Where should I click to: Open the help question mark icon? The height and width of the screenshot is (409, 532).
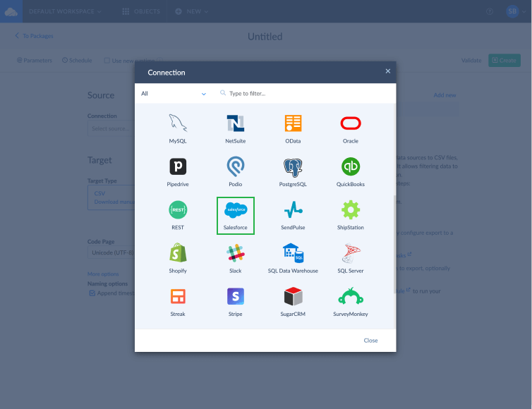click(x=490, y=11)
